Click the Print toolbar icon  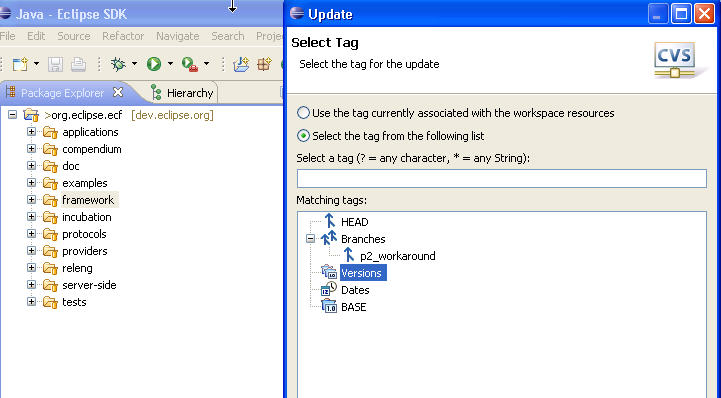pos(78,64)
